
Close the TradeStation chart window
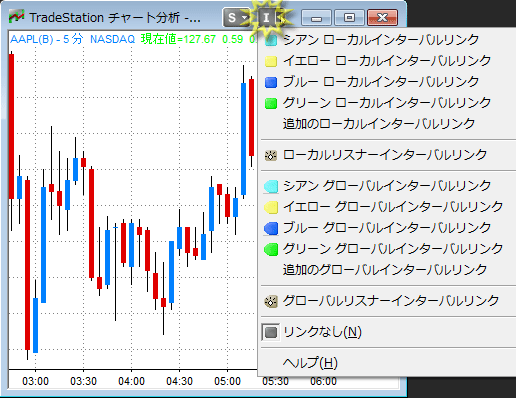(x=382, y=17)
